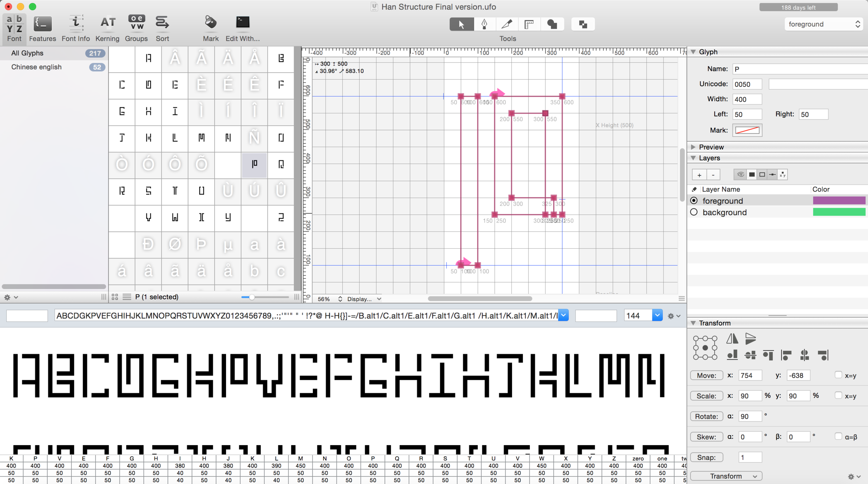Screen dimensions: 868x484
Task: Toggle layer fill display icon
Action: click(752, 175)
